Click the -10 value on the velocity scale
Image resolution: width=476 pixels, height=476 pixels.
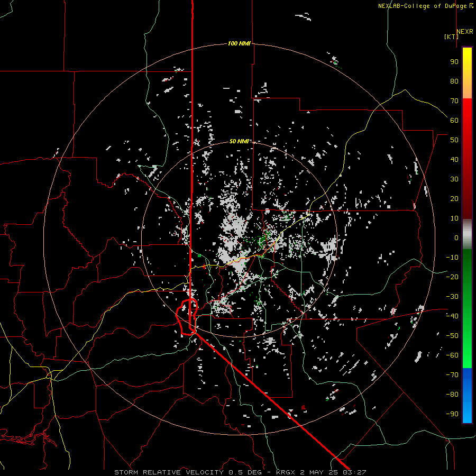pyautogui.click(x=452, y=258)
